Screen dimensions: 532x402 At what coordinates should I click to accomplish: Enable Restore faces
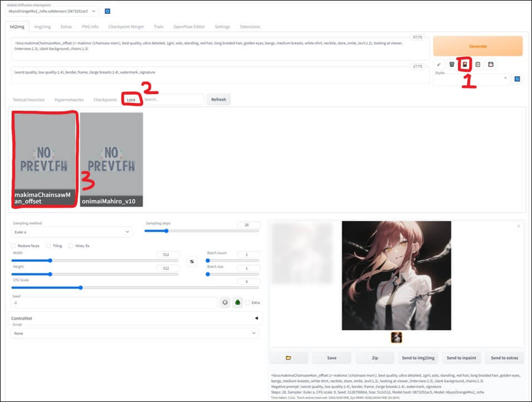[x=13, y=245]
